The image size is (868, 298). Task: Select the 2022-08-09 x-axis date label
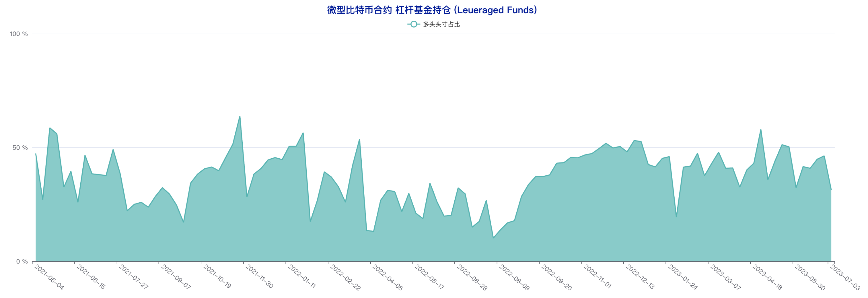click(x=514, y=277)
